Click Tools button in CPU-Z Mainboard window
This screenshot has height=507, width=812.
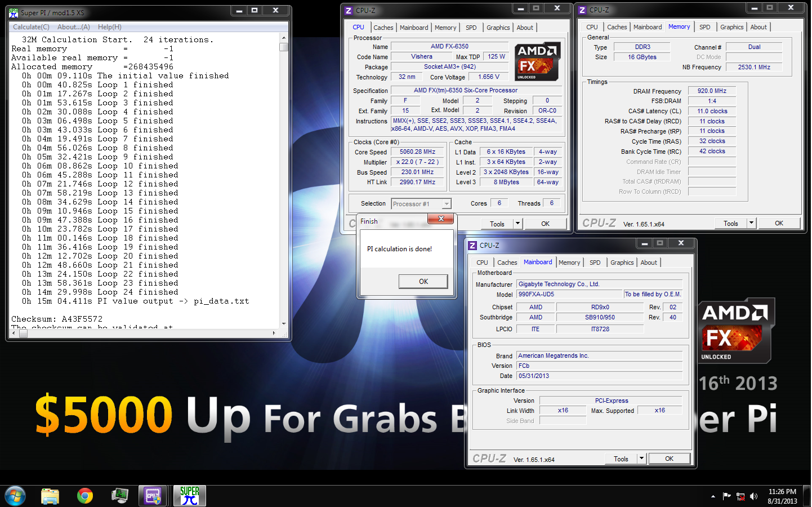pyautogui.click(x=621, y=459)
